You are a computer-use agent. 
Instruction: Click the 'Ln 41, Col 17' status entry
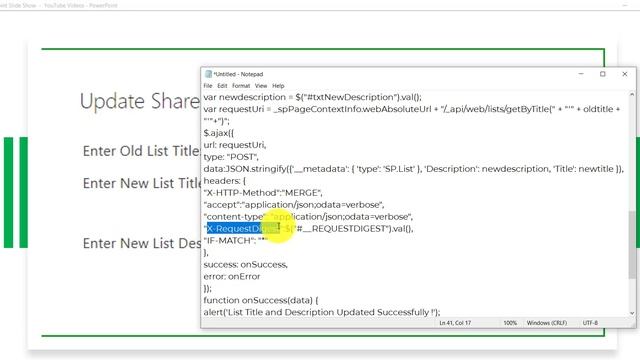(x=455, y=323)
